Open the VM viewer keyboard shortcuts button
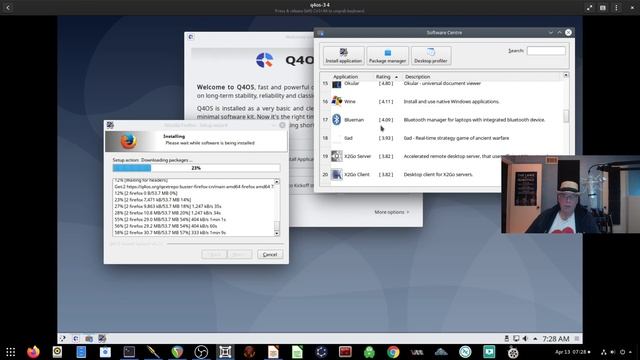 pos(603,7)
